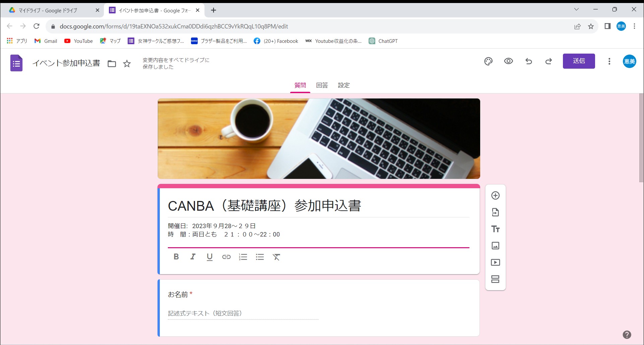This screenshot has width=644, height=345.
Task: Preview the form with the eye icon
Action: (508, 61)
